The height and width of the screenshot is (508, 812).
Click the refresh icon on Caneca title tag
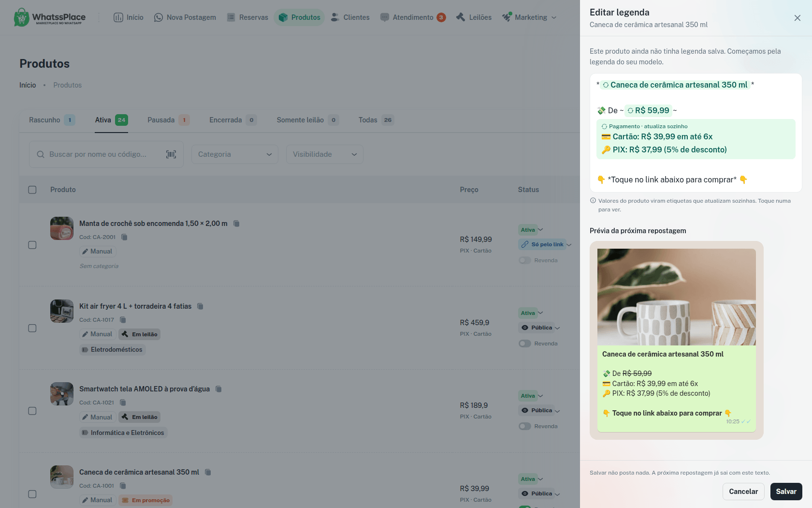606,85
